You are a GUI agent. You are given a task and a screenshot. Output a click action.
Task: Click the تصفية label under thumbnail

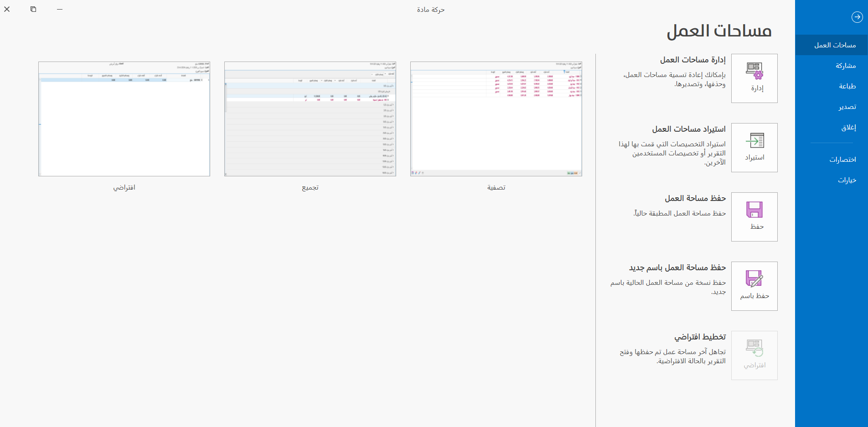[496, 187]
